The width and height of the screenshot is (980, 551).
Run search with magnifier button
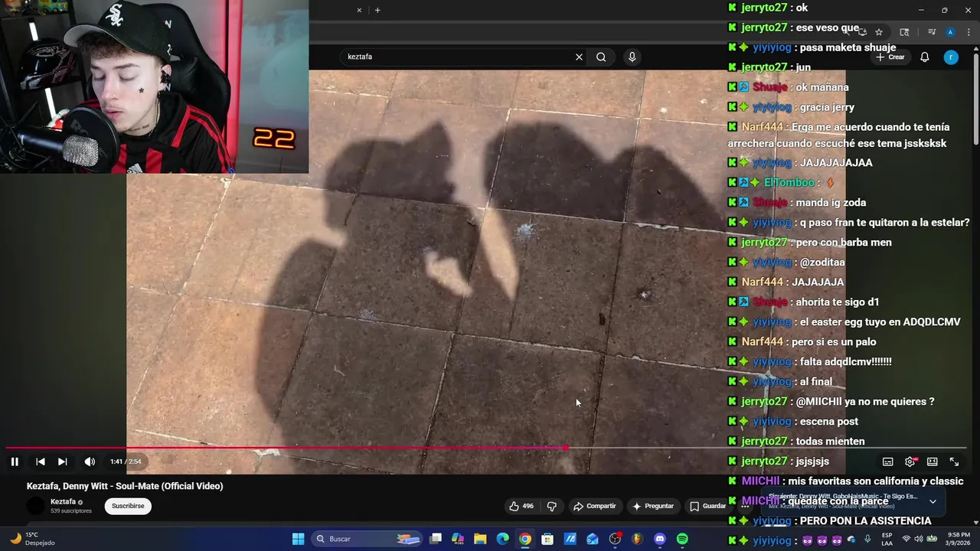click(x=601, y=57)
